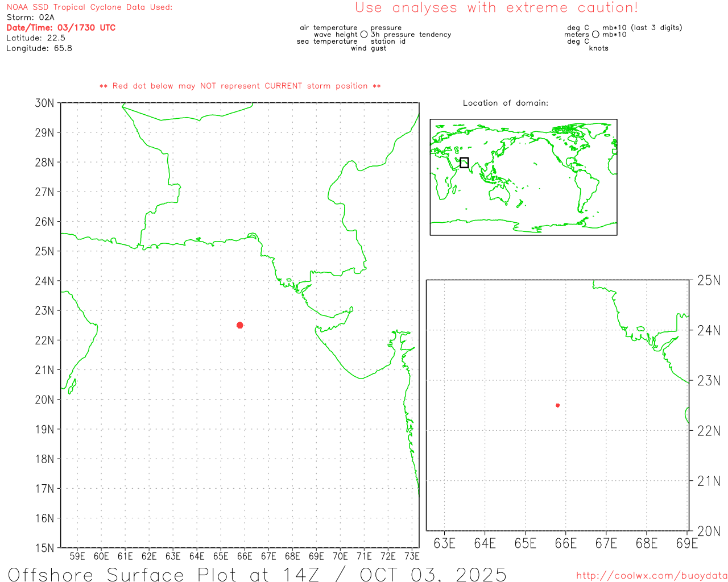The height and width of the screenshot is (582, 728).
Task: Click the "Location of domain" world map
Action: click(x=523, y=177)
